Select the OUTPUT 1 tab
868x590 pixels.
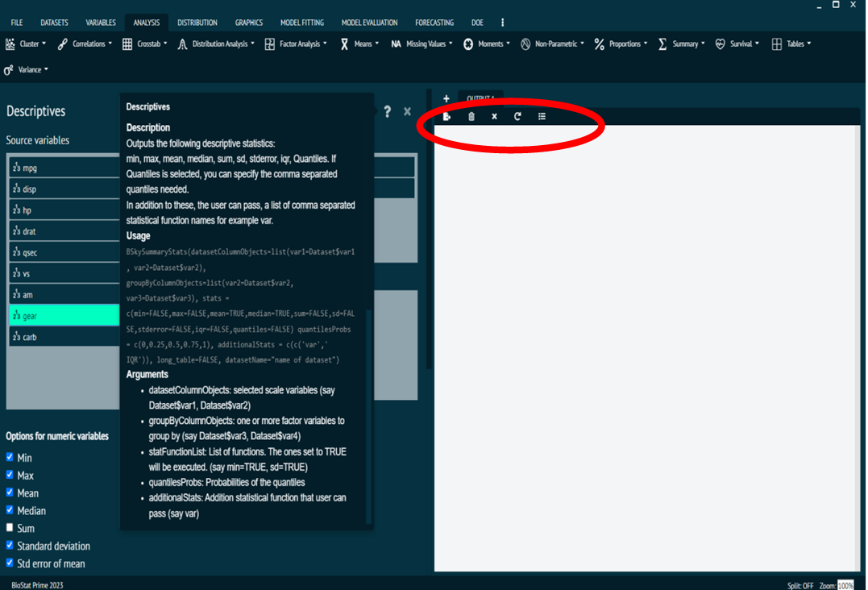coord(480,97)
